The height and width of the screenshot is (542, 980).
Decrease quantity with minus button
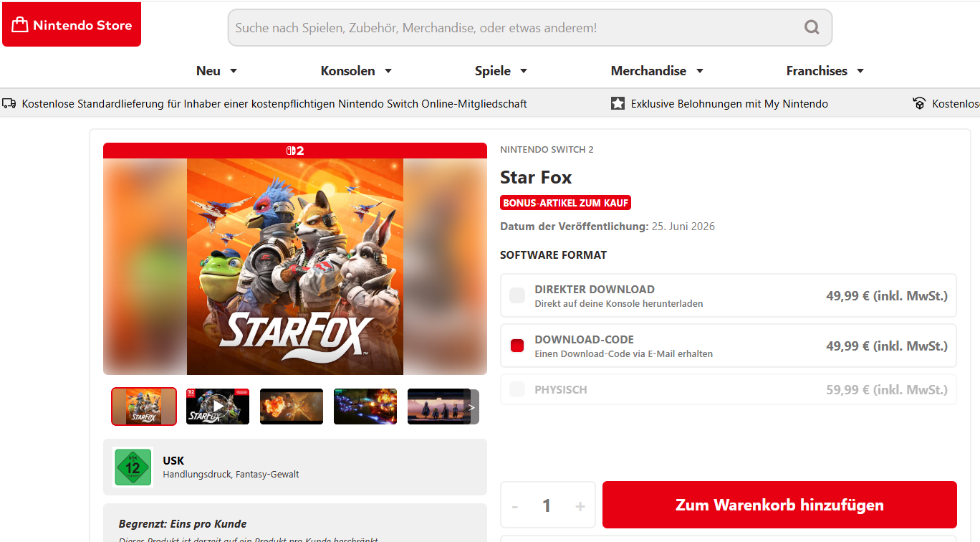pyautogui.click(x=515, y=506)
